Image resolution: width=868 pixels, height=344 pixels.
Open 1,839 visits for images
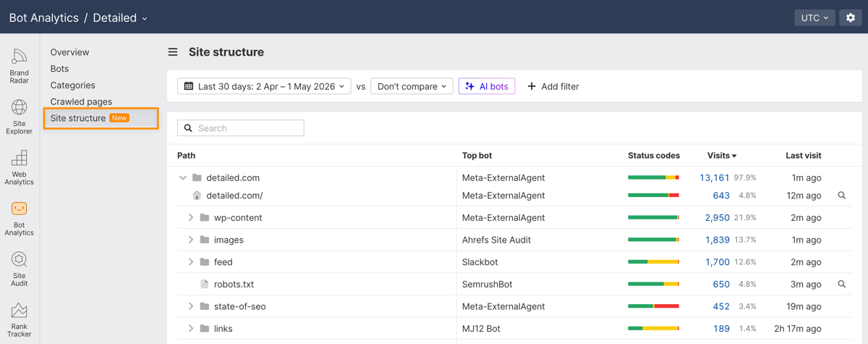[x=718, y=240]
